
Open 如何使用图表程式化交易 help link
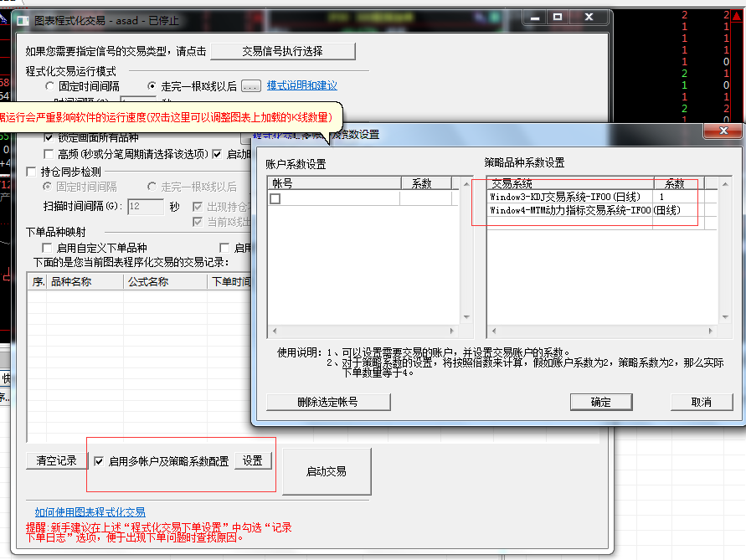(90, 512)
